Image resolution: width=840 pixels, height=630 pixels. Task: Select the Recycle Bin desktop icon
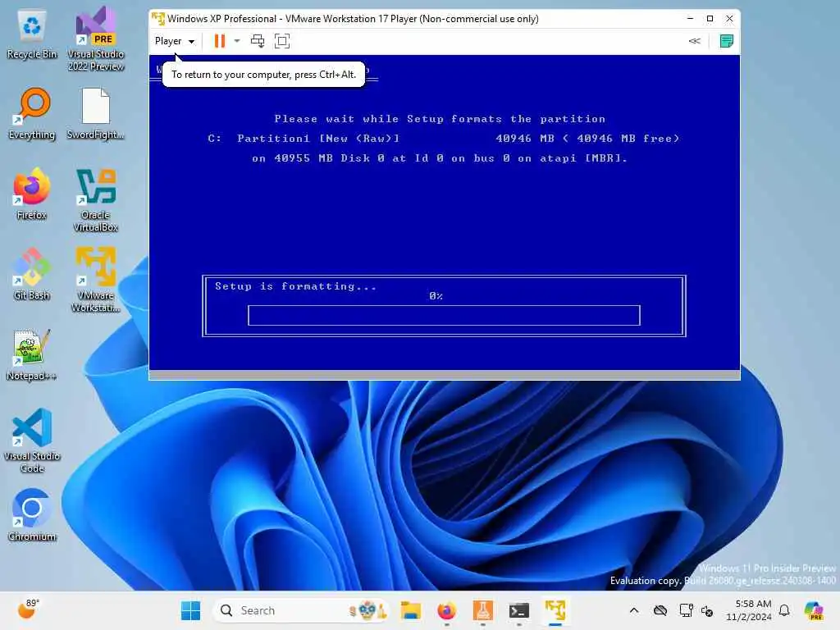click(x=32, y=34)
